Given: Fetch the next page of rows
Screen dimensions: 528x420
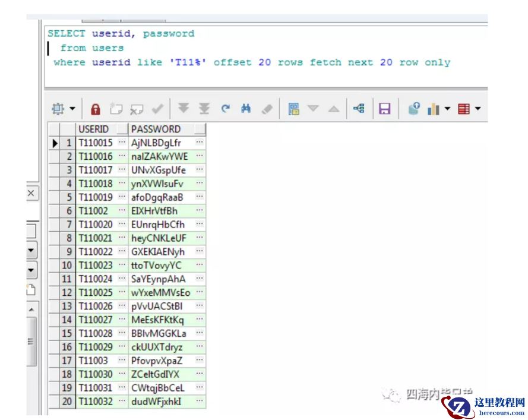Looking at the screenshot, I should 184,109.
